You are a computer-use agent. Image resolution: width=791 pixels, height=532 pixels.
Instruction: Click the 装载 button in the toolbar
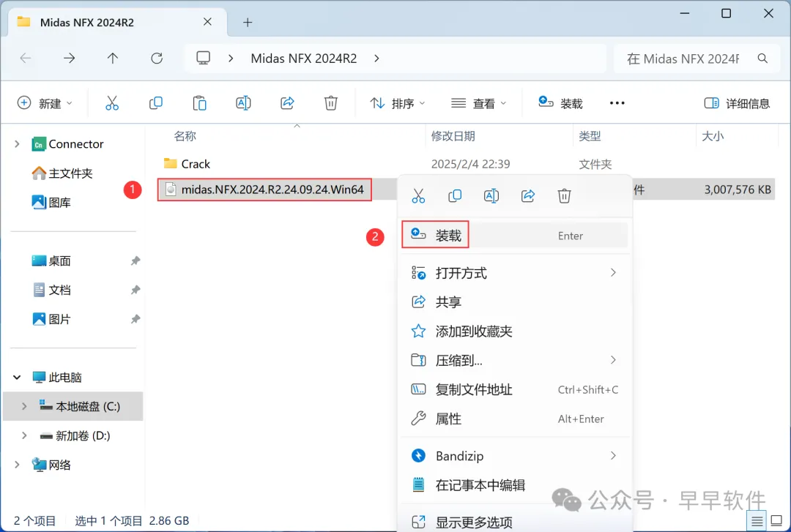point(560,103)
